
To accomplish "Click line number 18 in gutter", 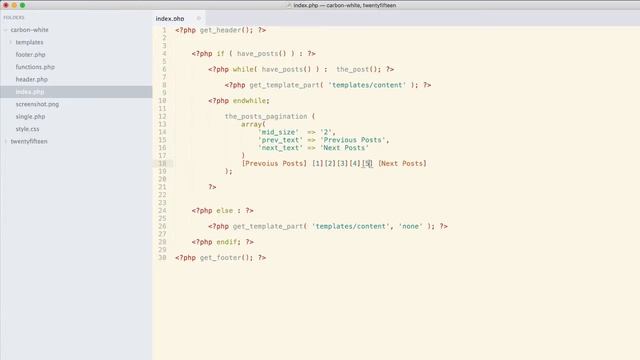I will tap(162, 163).
